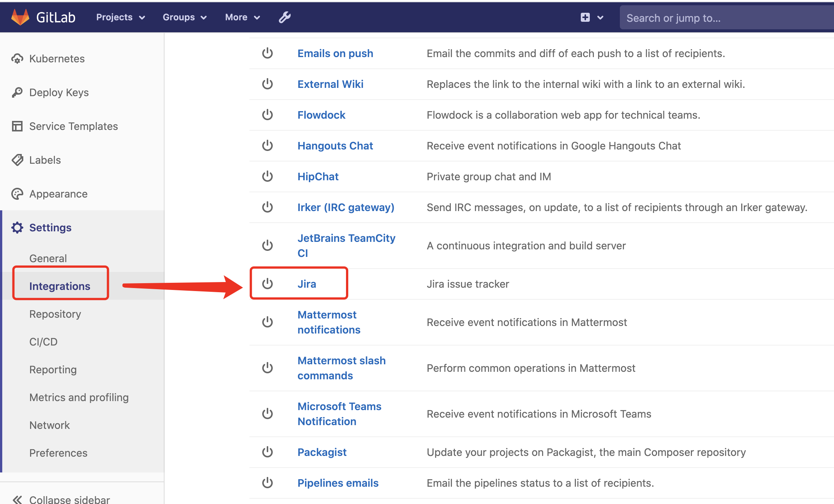Viewport: 834px width, 504px height.
Task: Open Kubernetes sidebar label
Action: click(57, 59)
